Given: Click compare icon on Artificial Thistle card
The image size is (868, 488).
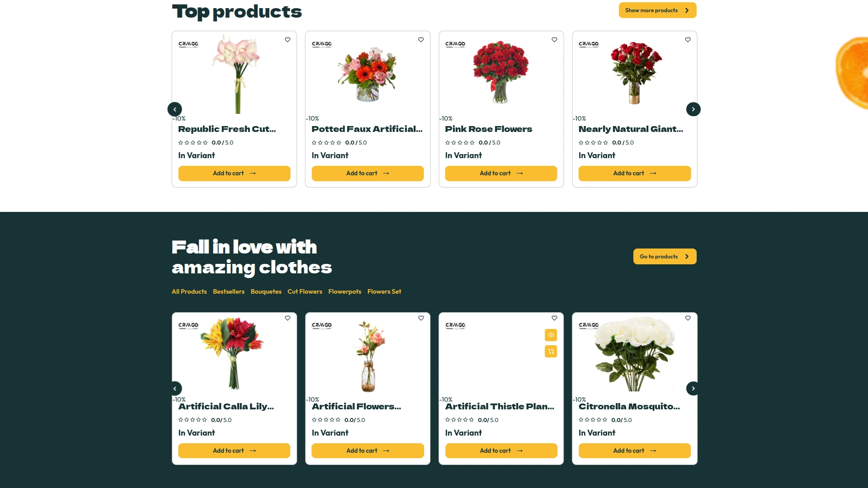Looking at the screenshot, I should tap(551, 351).
